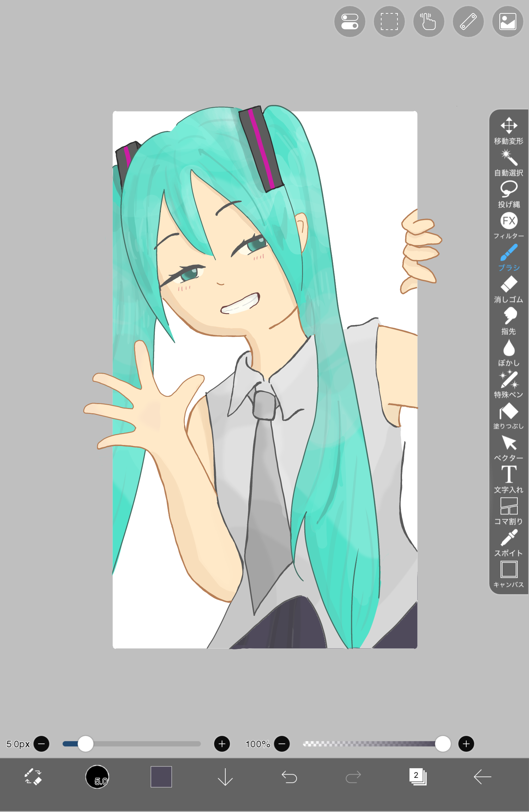The height and width of the screenshot is (812, 529).
Task: Open the current dark purple color swatch
Action: pos(161,777)
